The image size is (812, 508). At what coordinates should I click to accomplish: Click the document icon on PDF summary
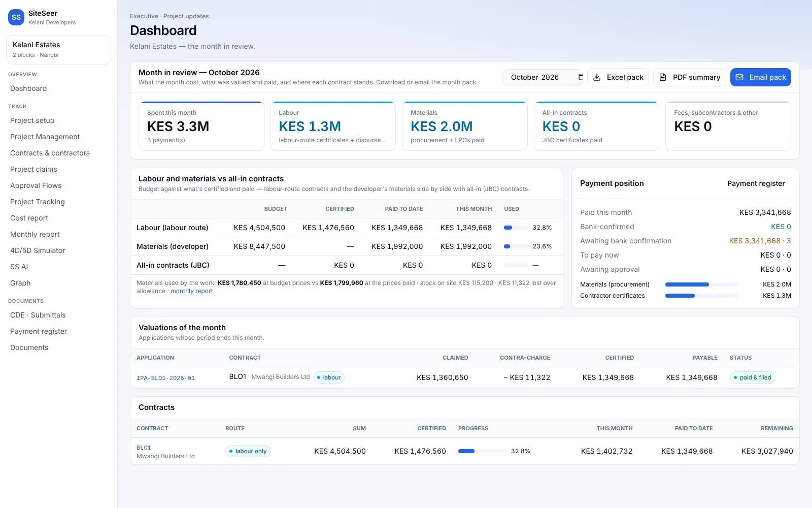point(663,77)
